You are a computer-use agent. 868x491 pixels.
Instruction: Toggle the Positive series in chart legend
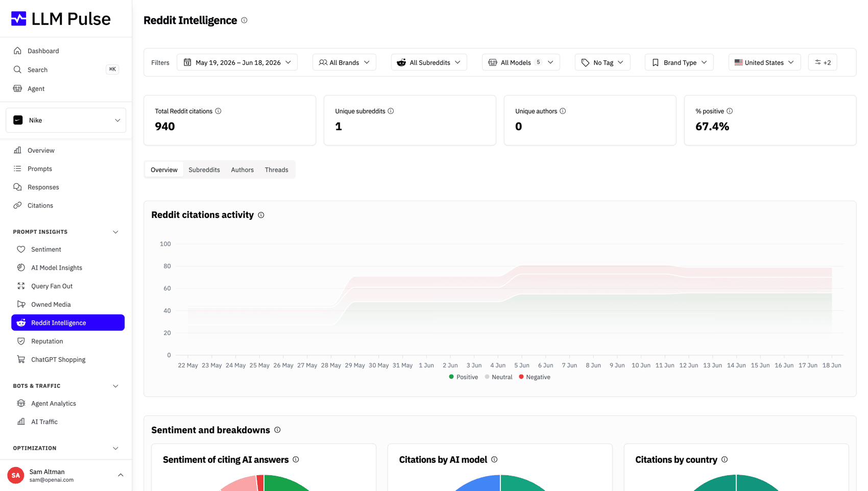point(463,377)
